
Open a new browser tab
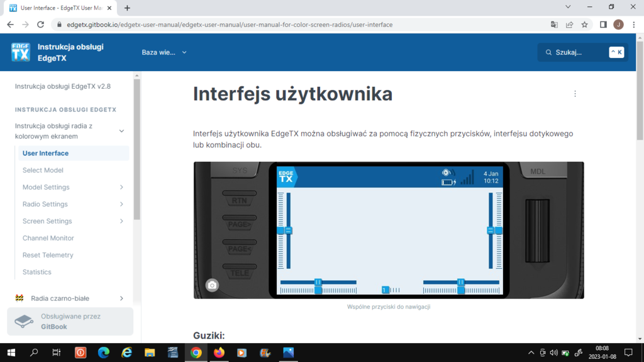click(x=127, y=8)
